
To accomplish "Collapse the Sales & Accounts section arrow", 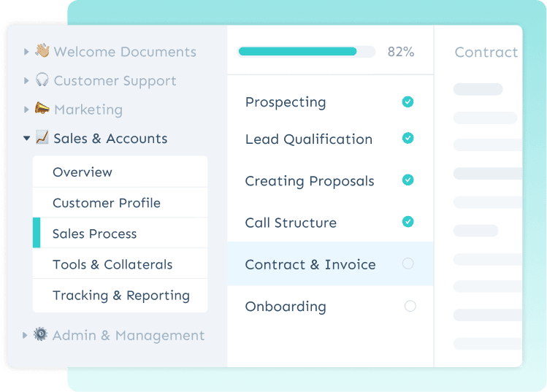I will point(26,138).
